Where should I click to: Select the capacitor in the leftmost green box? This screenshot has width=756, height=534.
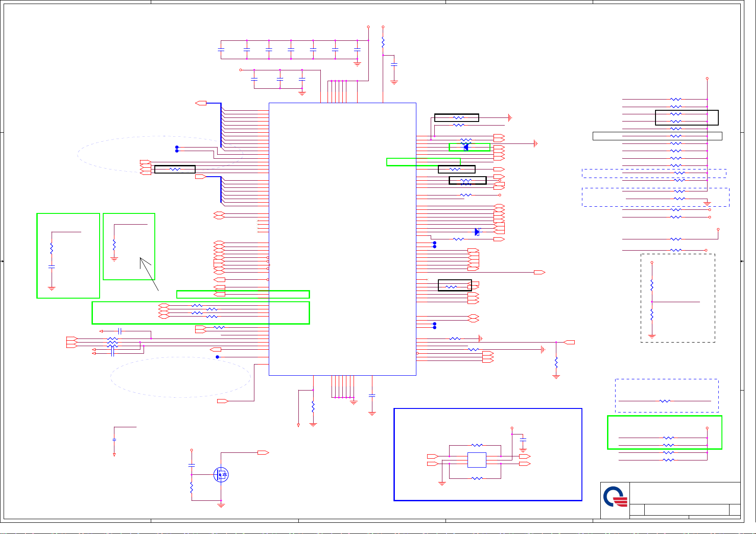click(x=52, y=267)
